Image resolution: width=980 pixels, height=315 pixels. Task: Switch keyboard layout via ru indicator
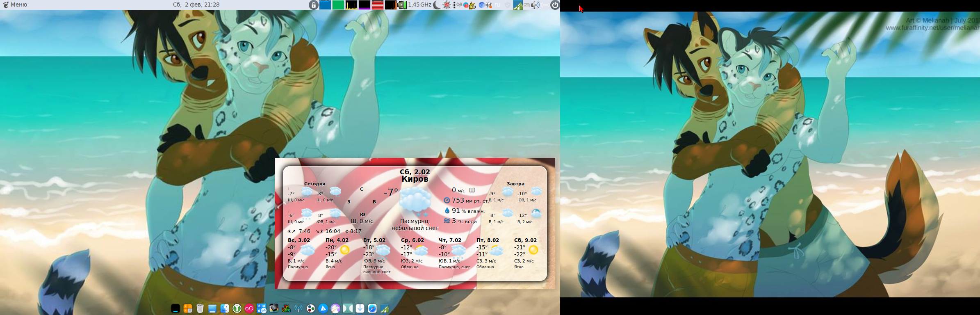point(497,5)
